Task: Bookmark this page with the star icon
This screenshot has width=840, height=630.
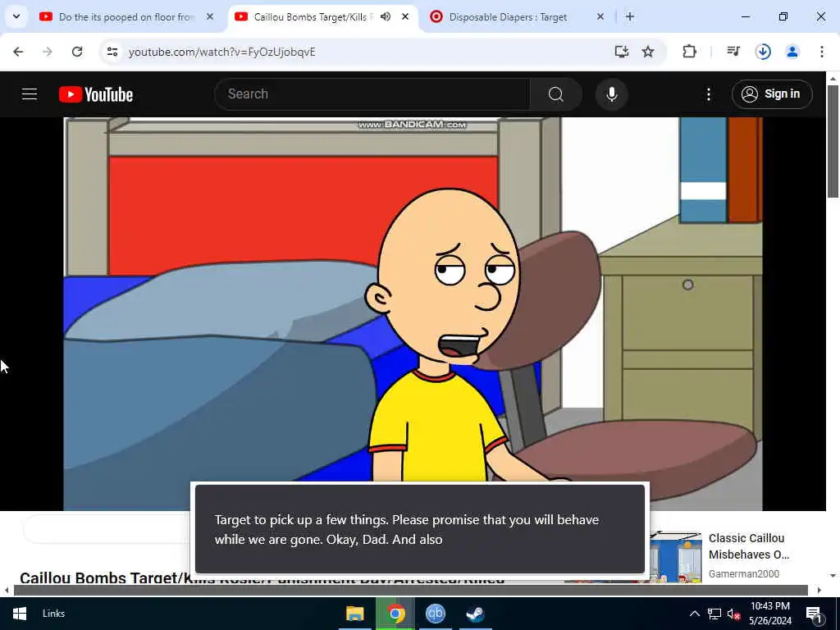Action: tap(648, 52)
